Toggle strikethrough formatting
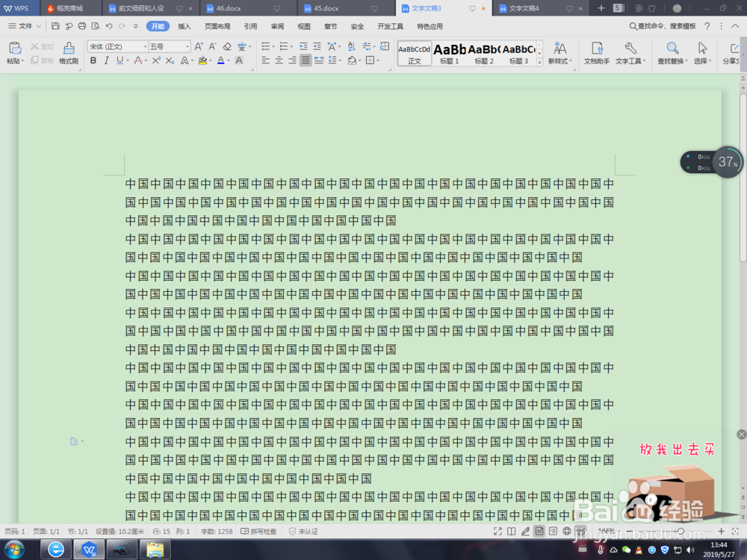This screenshot has height=560, width=747. tap(137, 60)
